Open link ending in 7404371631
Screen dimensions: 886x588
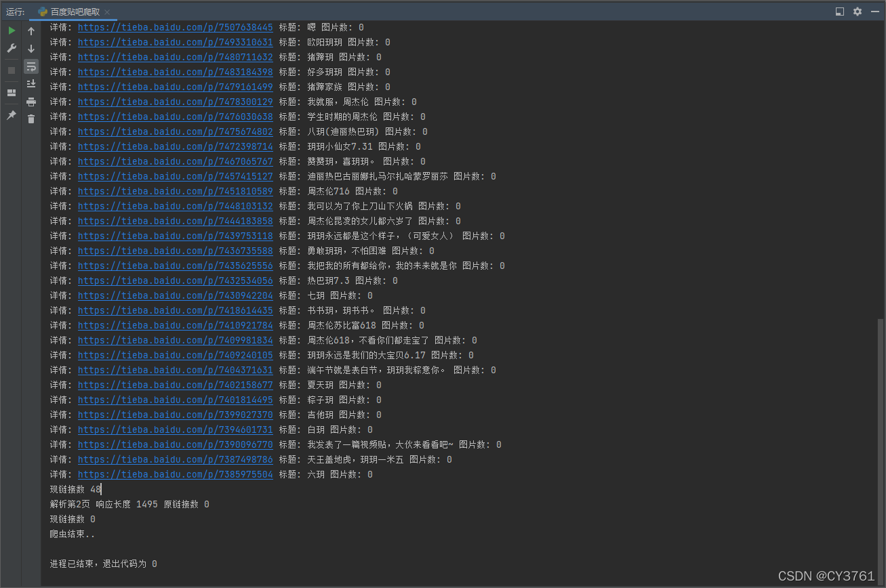coord(176,370)
